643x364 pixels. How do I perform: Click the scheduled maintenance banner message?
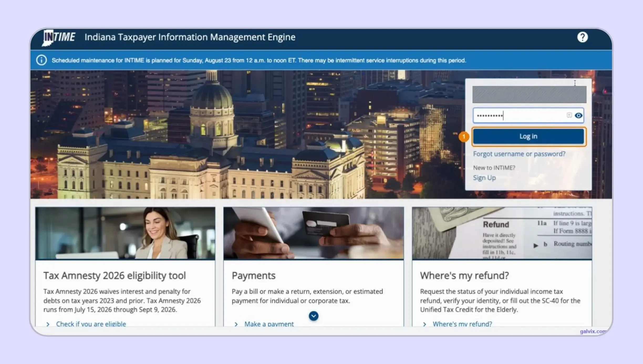[259, 60]
